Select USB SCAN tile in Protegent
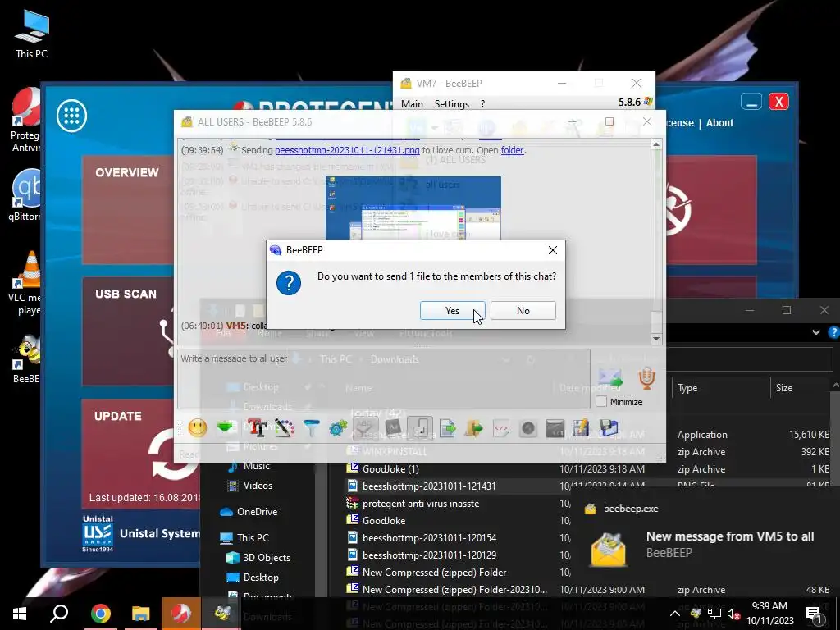This screenshot has width=840, height=630. click(x=127, y=331)
